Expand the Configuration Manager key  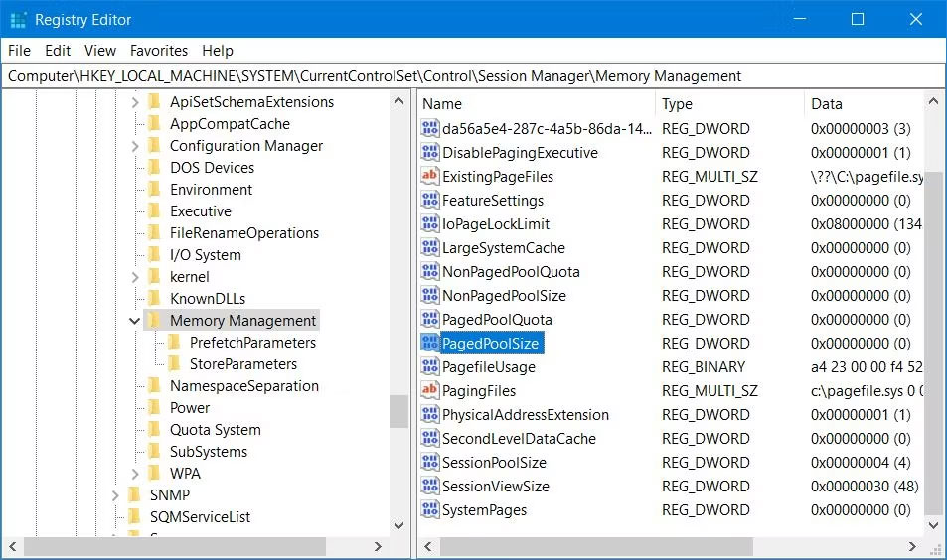click(135, 146)
